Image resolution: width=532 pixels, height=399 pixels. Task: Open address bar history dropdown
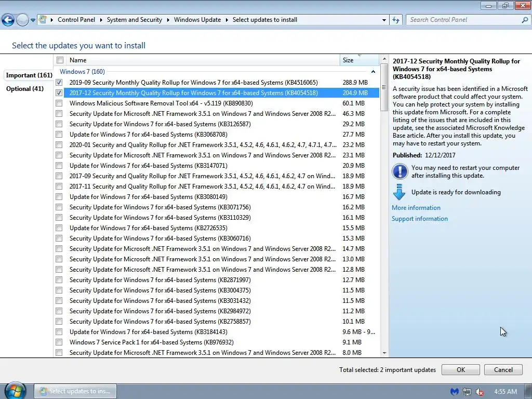pos(384,20)
